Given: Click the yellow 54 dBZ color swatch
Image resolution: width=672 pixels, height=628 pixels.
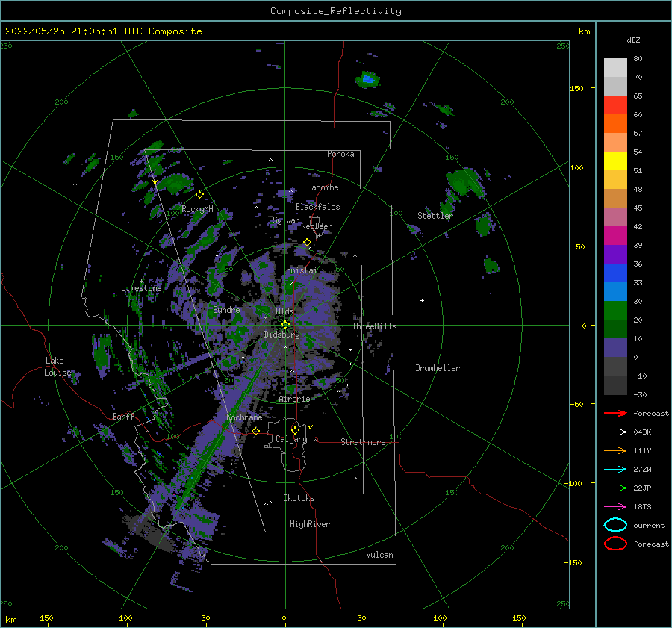Looking at the screenshot, I should 615,161.
